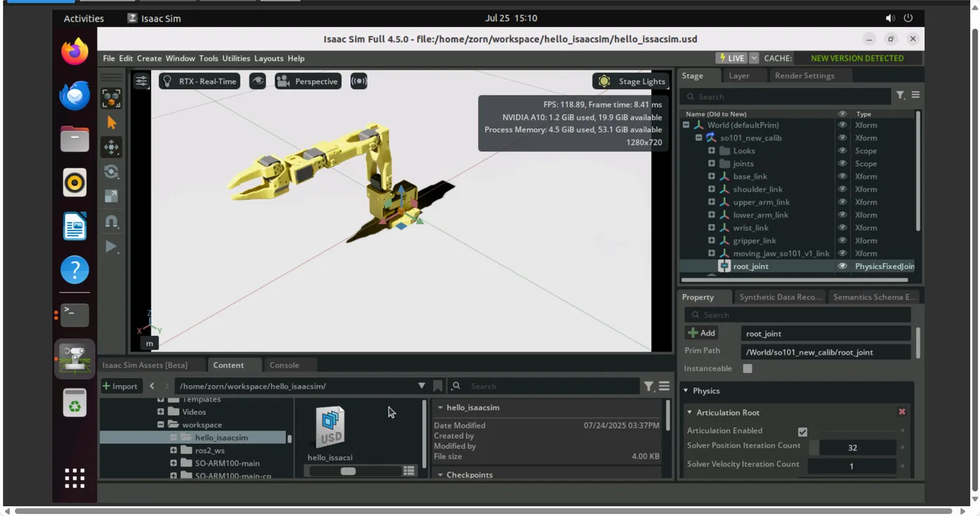Open Firefox from the dock

pos(75,51)
